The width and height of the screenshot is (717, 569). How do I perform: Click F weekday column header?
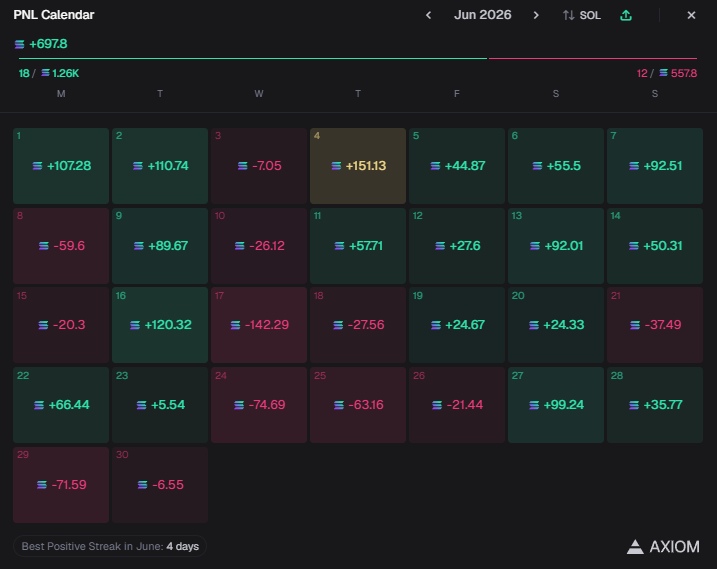[457, 94]
